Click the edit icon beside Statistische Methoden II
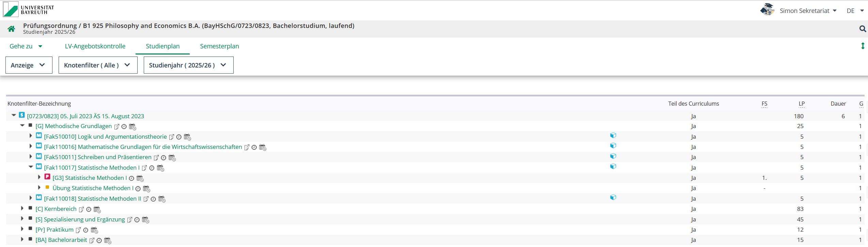 [146, 199]
